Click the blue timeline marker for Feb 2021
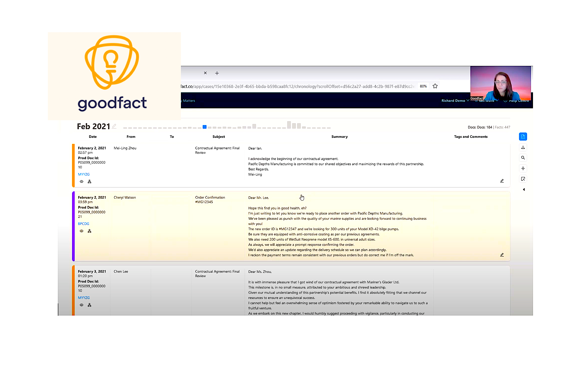This screenshot has width=588, height=384. point(205,127)
